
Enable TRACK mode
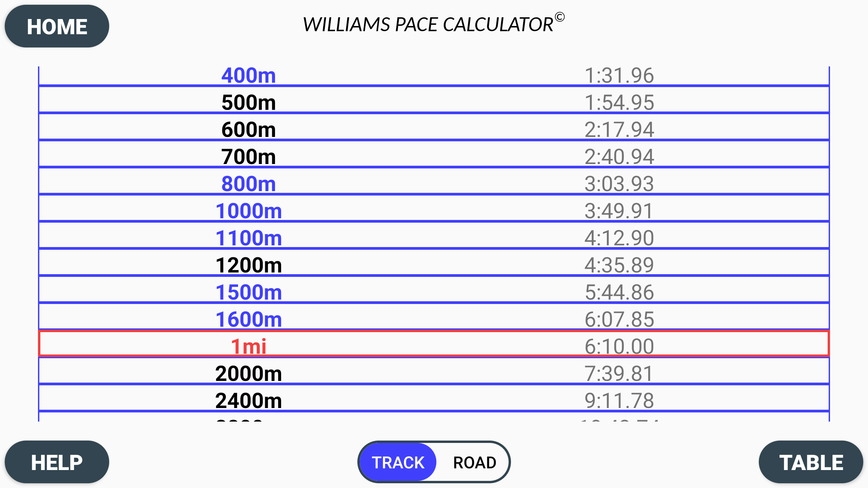398,461
